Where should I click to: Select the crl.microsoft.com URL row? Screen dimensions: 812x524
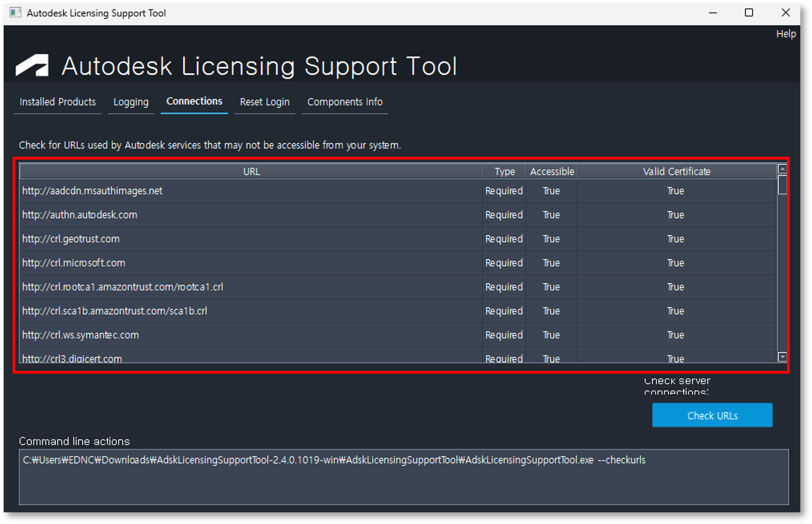point(398,263)
